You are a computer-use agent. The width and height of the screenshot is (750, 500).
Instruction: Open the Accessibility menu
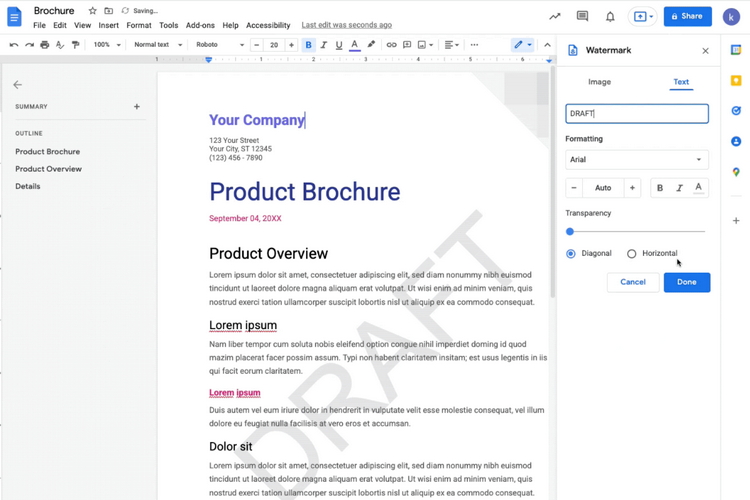coord(268,25)
